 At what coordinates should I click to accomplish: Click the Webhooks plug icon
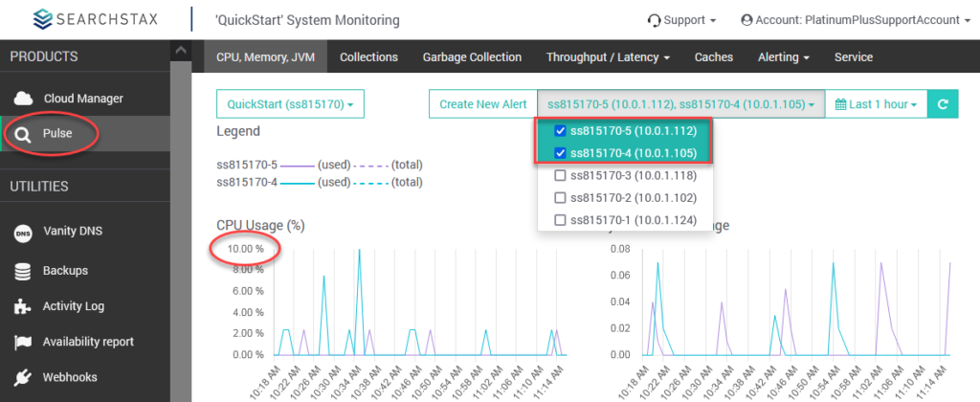click(23, 378)
